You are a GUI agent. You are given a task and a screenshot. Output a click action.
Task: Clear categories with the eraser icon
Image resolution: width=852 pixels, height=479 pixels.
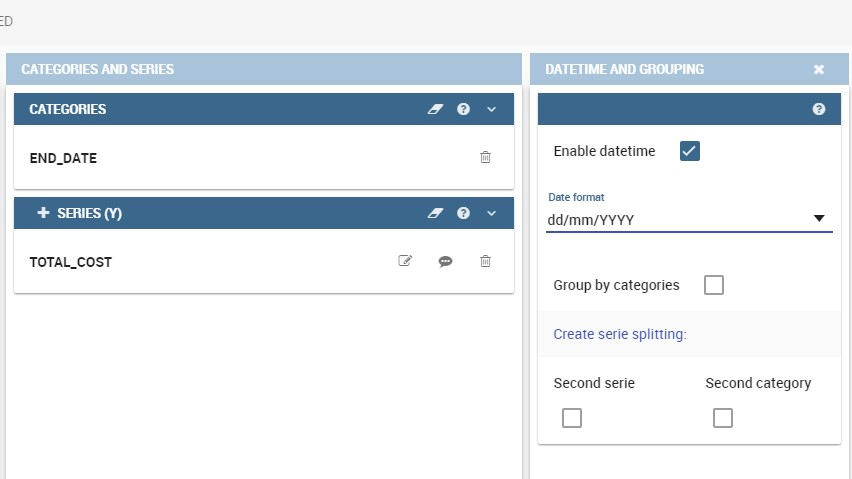pos(435,109)
